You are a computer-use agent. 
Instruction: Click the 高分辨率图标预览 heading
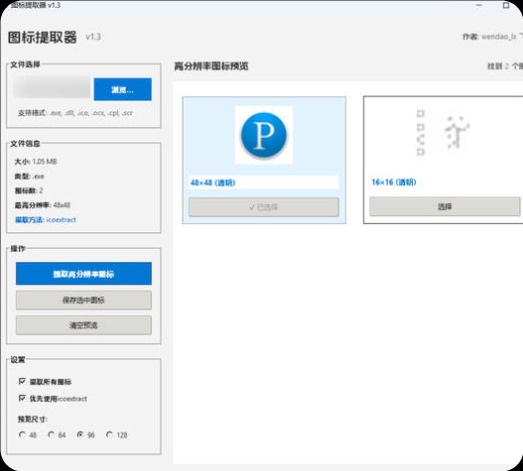tap(211, 66)
